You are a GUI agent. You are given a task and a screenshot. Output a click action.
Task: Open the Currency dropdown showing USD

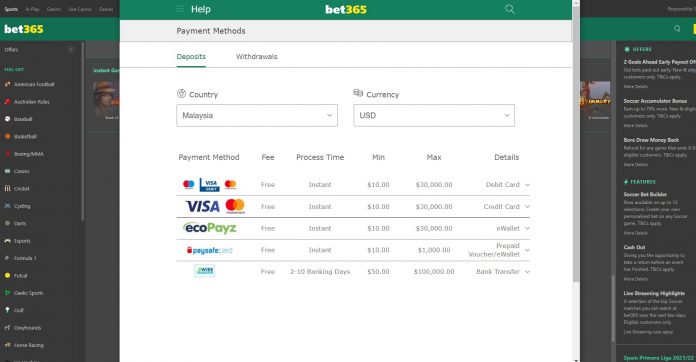tap(434, 115)
